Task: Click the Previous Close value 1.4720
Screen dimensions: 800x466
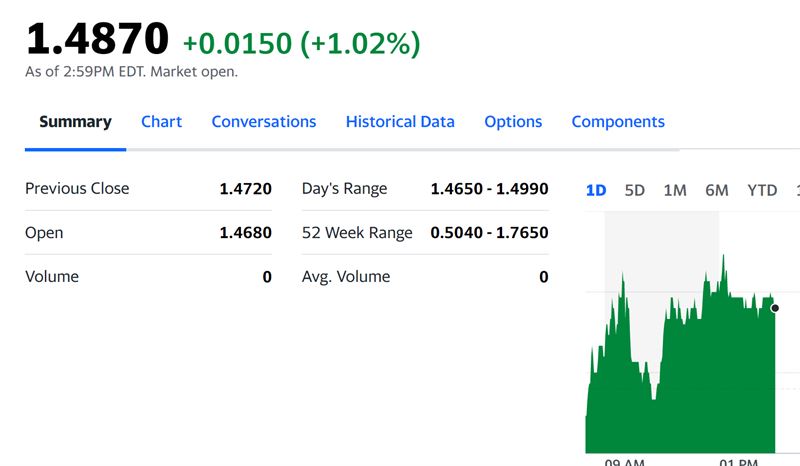Action: pyautogui.click(x=245, y=189)
